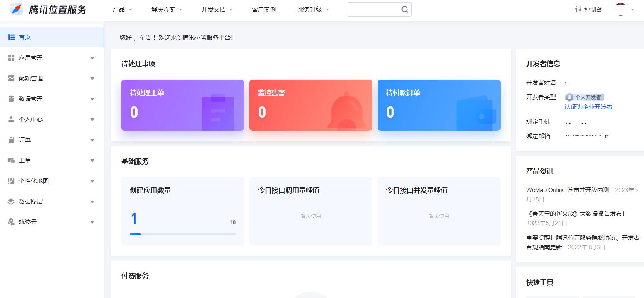The height and width of the screenshot is (298, 644).
Task: Click the 绑定邮箱 label
Action: point(538,136)
